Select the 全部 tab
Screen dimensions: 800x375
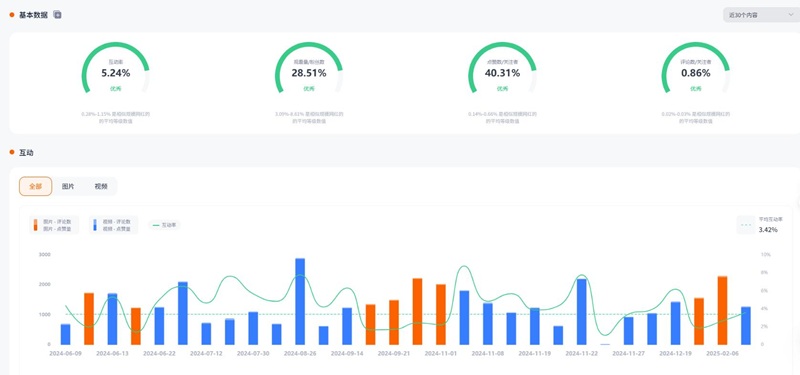click(x=35, y=186)
